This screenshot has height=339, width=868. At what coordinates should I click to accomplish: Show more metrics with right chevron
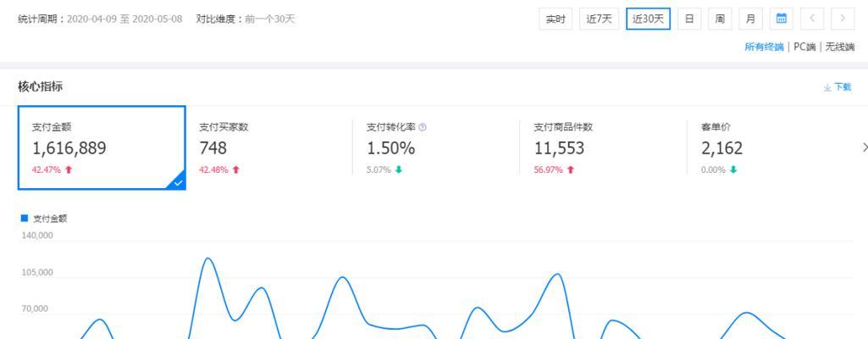(x=865, y=147)
